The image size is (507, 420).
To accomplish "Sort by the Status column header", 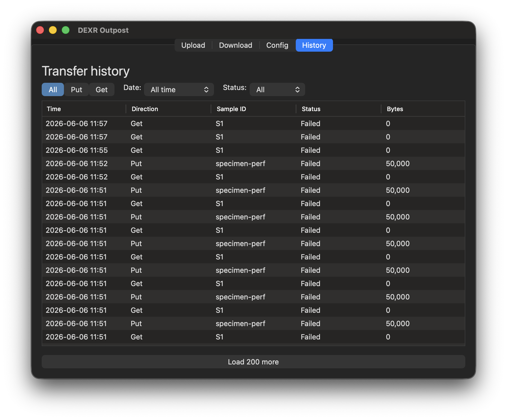I will point(339,109).
